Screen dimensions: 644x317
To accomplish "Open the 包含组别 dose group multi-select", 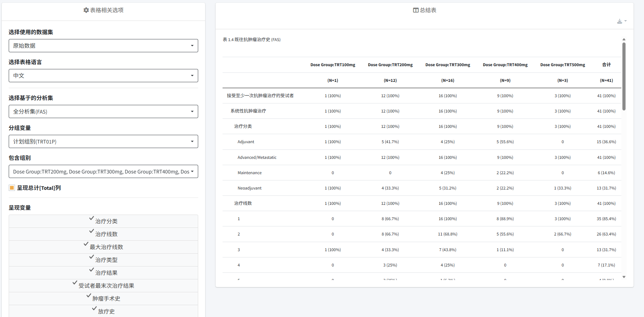I will click(x=103, y=171).
